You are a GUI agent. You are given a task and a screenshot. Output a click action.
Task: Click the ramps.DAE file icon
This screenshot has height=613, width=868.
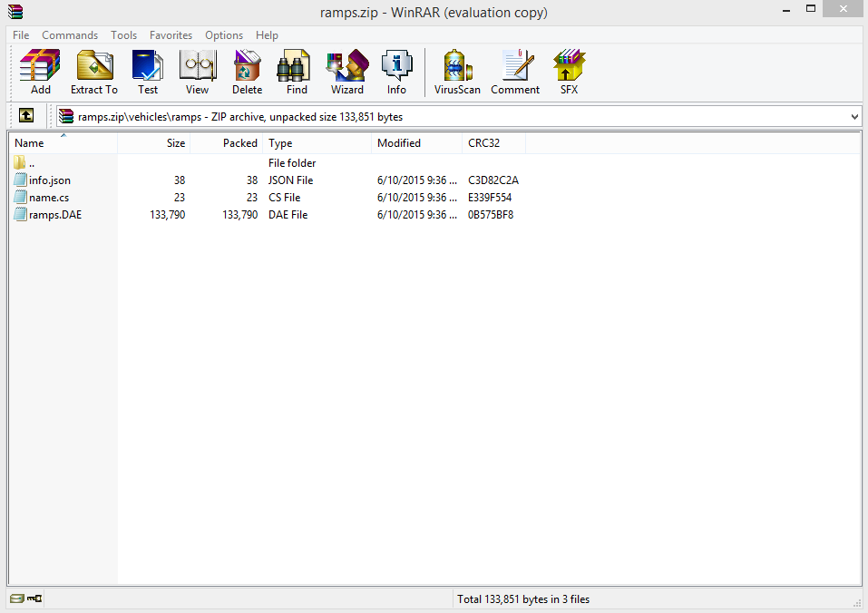point(21,214)
